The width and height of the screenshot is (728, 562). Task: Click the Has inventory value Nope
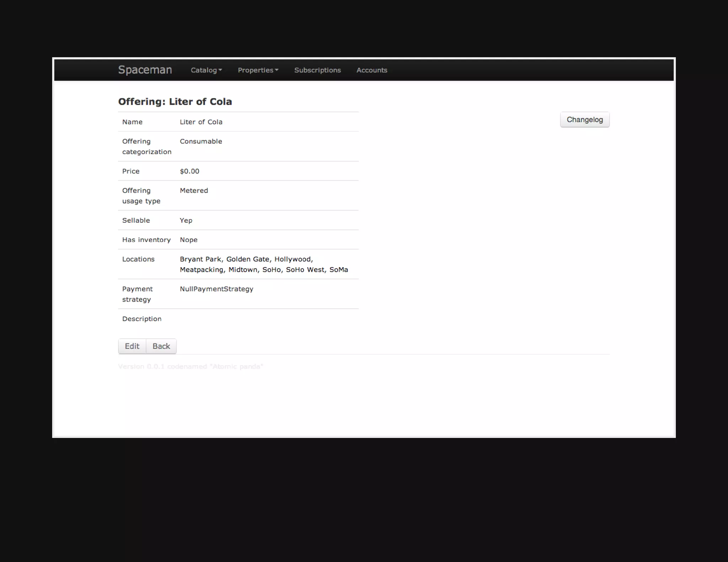point(188,240)
